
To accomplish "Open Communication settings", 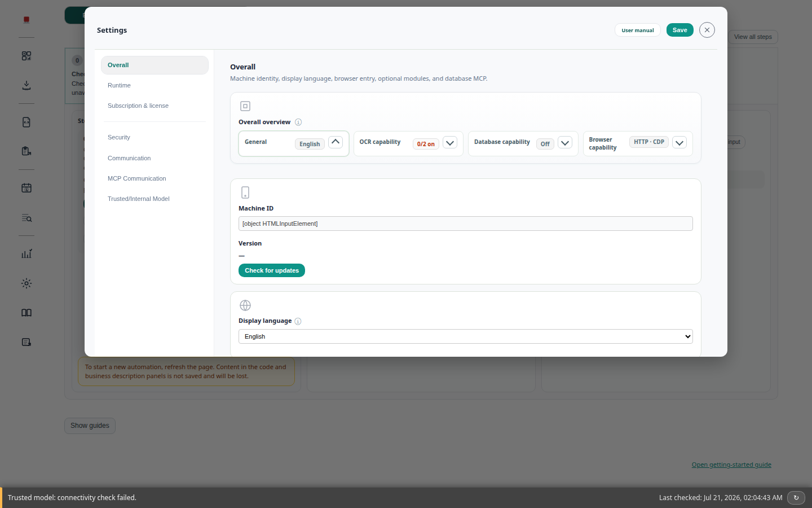I will point(155,158).
